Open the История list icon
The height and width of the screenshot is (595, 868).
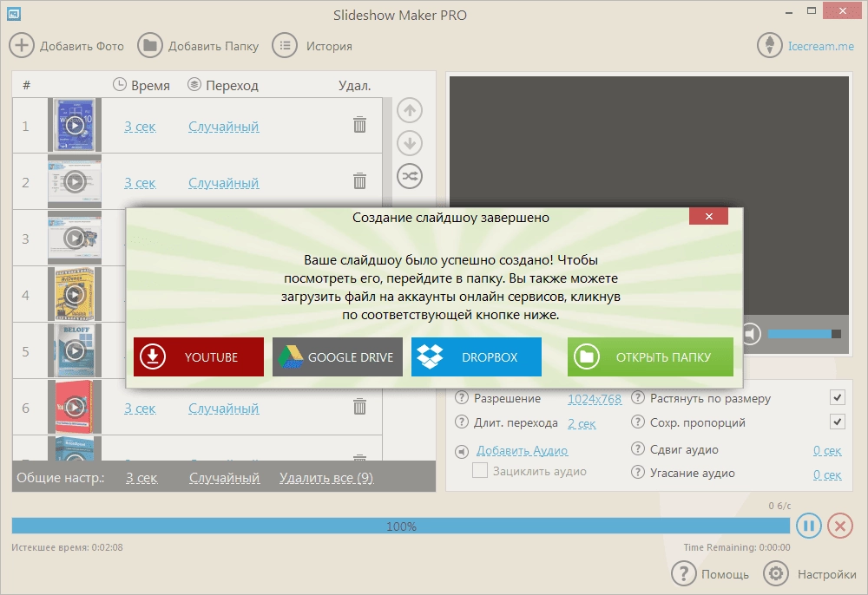(285, 45)
